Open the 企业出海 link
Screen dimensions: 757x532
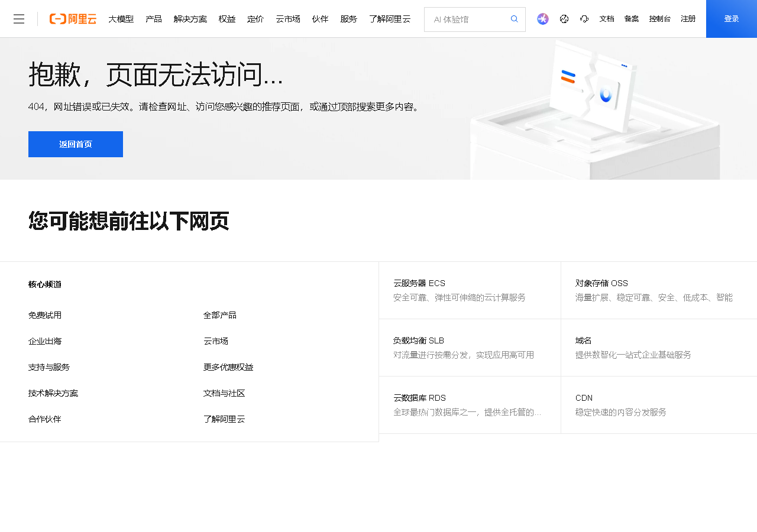(45, 341)
